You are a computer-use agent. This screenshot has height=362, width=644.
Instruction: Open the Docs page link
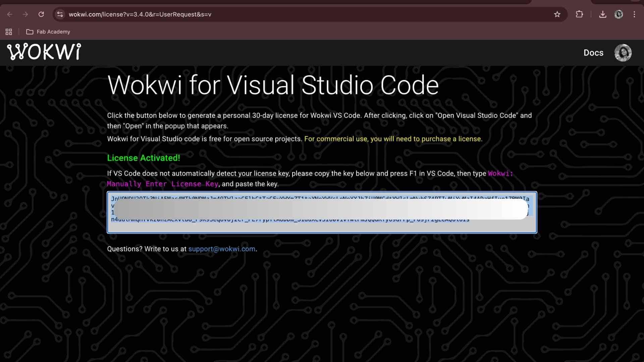click(593, 53)
